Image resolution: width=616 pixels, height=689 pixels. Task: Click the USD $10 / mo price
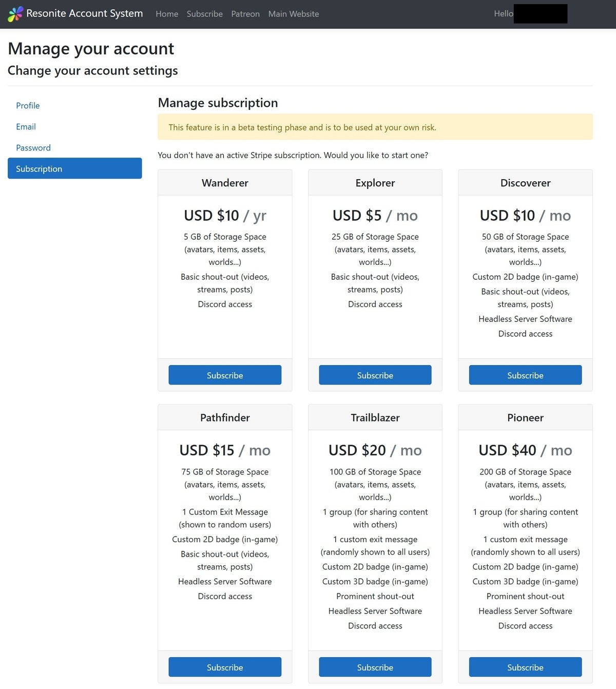[526, 216]
